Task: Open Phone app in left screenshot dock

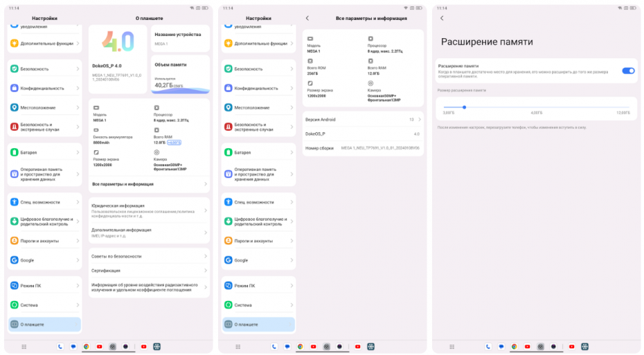Action: [x=60, y=347]
